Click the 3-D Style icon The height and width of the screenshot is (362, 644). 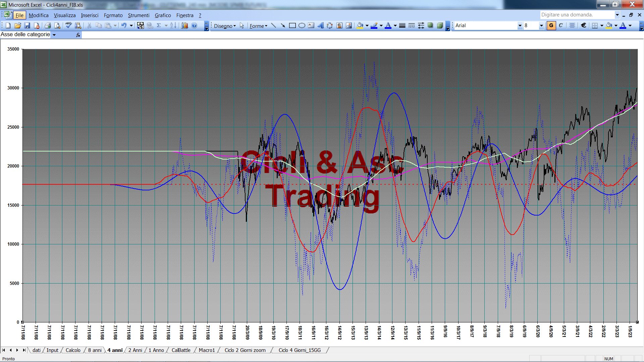[x=440, y=25]
